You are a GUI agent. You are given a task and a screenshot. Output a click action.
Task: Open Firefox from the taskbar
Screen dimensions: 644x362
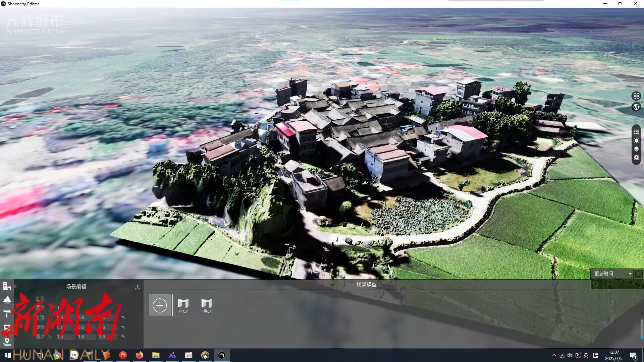pos(139,355)
